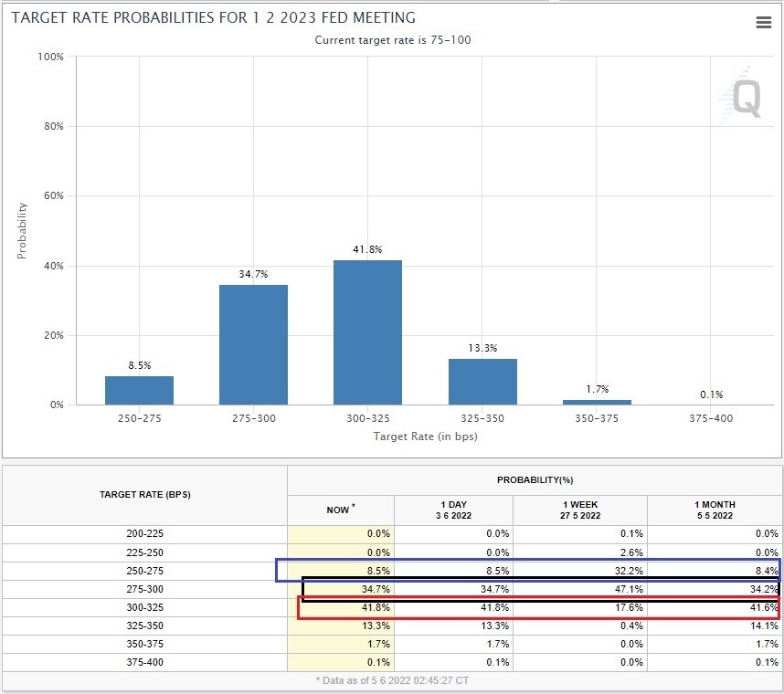This screenshot has height=694, width=784.
Task: Select the 1 DAY 3 6 2022 column header
Action: [453, 510]
